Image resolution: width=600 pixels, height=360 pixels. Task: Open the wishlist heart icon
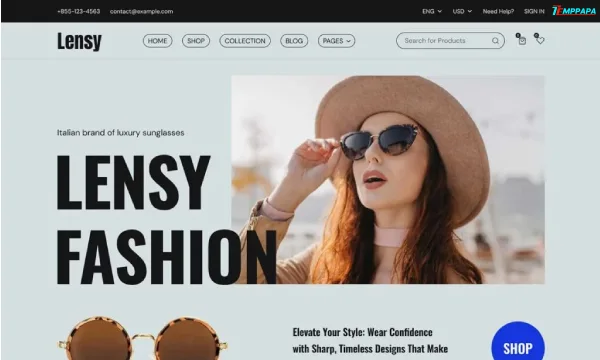[540, 40]
